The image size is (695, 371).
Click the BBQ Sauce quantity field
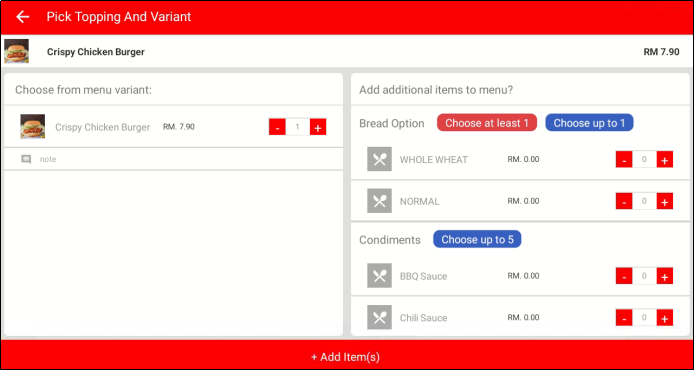point(644,276)
